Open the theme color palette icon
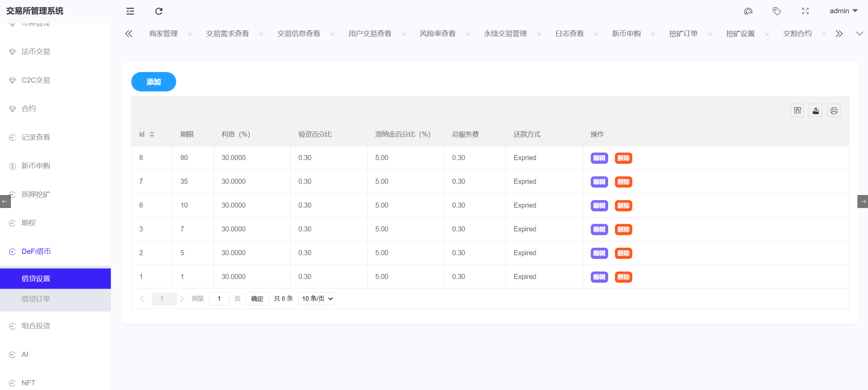 748,11
